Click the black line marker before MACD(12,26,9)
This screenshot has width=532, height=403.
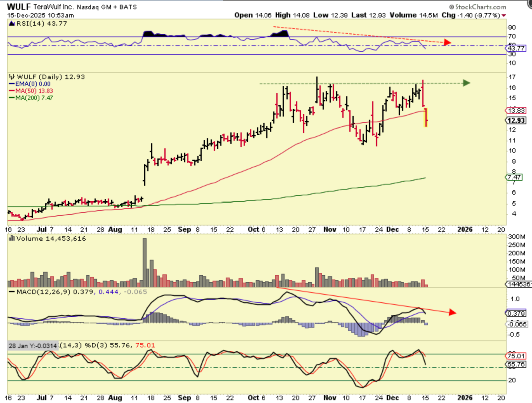click(x=12, y=292)
